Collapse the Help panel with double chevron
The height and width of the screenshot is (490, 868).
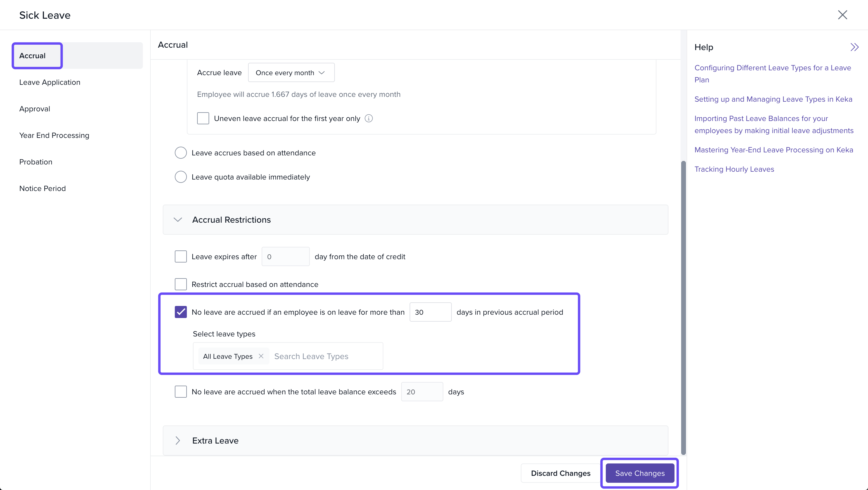coord(854,47)
